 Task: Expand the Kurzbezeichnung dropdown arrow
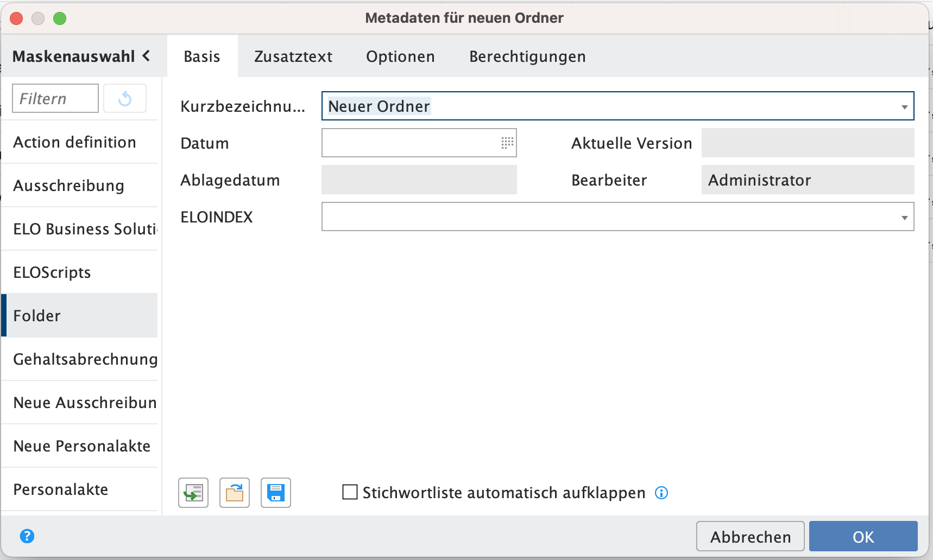point(904,107)
